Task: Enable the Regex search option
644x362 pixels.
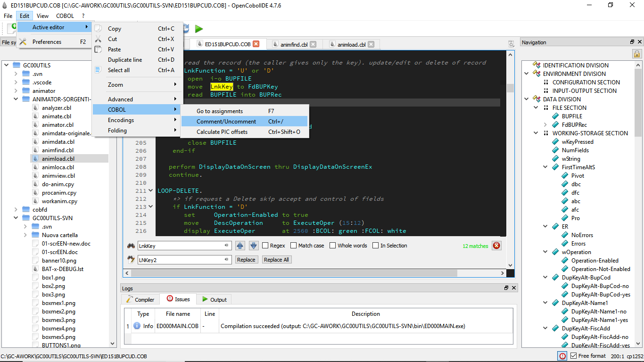Action: point(265,245)
